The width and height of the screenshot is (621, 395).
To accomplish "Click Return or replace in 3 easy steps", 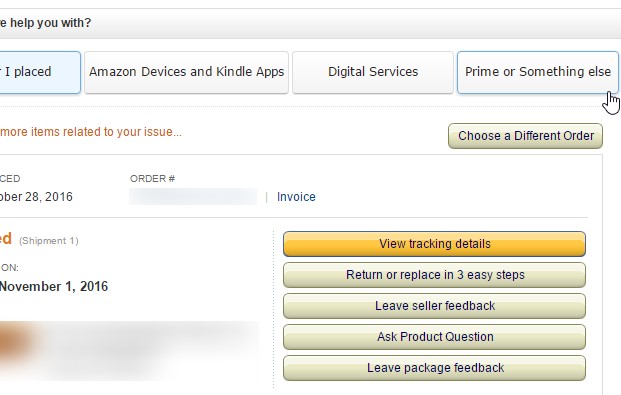I will [x=434, y=275].
